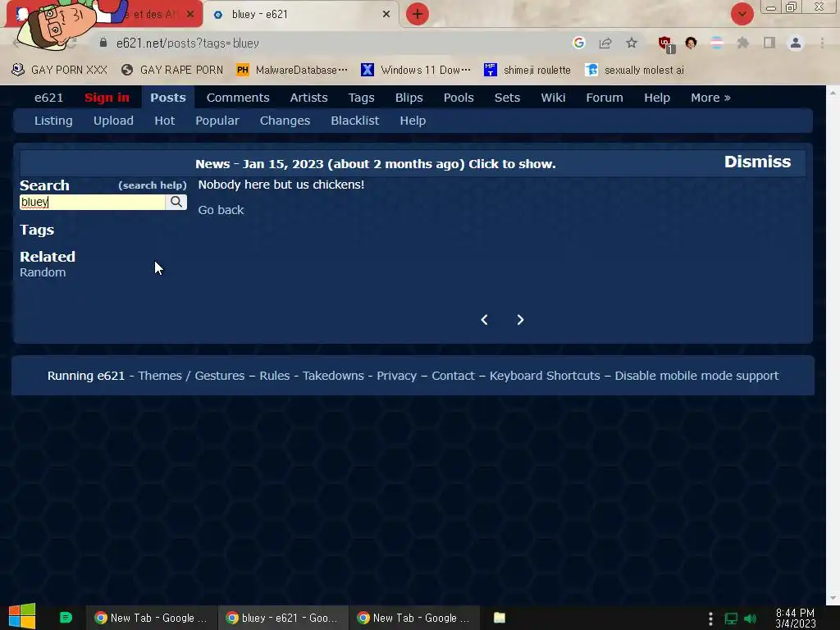Open the Keyboard Shortcuts footer link
The height and width of the screenshot is (630, 840).
(545, 376)
